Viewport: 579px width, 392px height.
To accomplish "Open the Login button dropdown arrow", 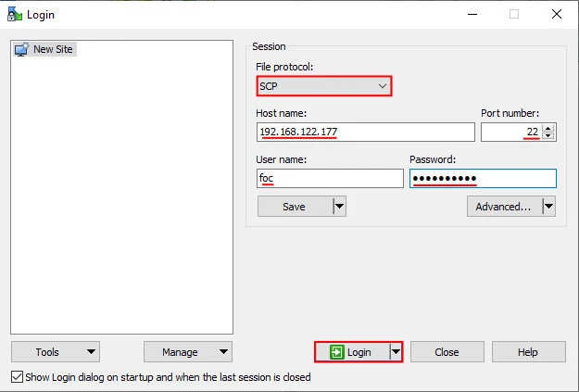I will (396, 352).
